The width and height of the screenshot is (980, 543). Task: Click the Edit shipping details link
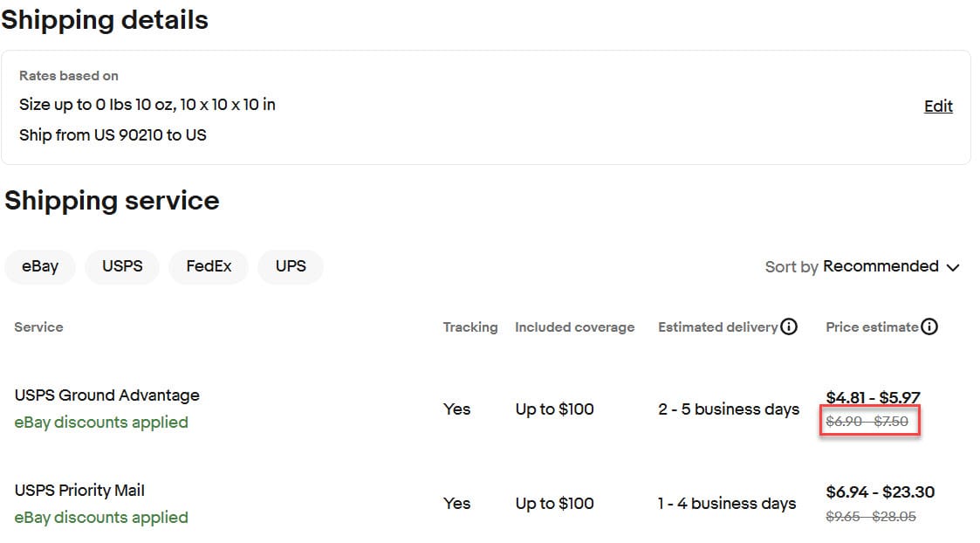pos(938,107)
